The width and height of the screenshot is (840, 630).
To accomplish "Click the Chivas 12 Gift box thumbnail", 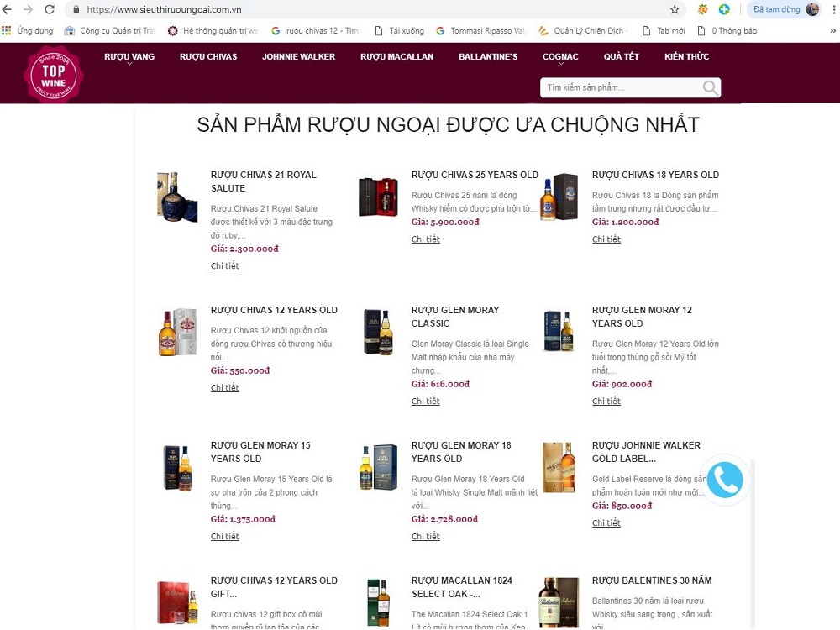I will coord(177,602).
